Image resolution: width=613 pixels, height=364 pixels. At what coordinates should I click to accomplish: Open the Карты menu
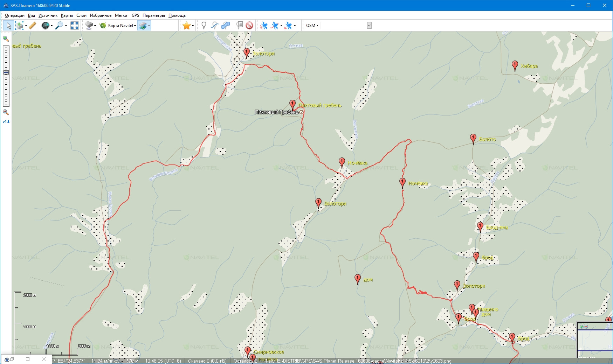tap(67, 15)
